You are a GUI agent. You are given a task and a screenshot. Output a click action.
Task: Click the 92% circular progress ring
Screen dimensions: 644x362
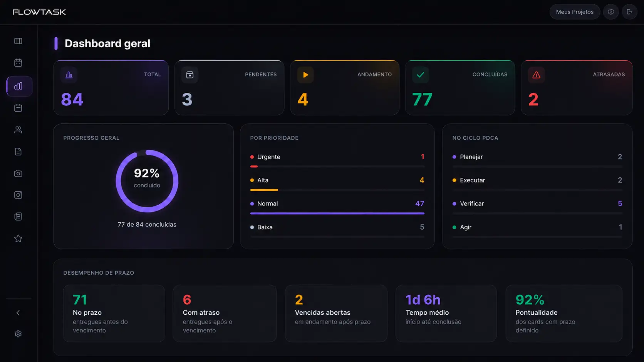coord(147,181)
